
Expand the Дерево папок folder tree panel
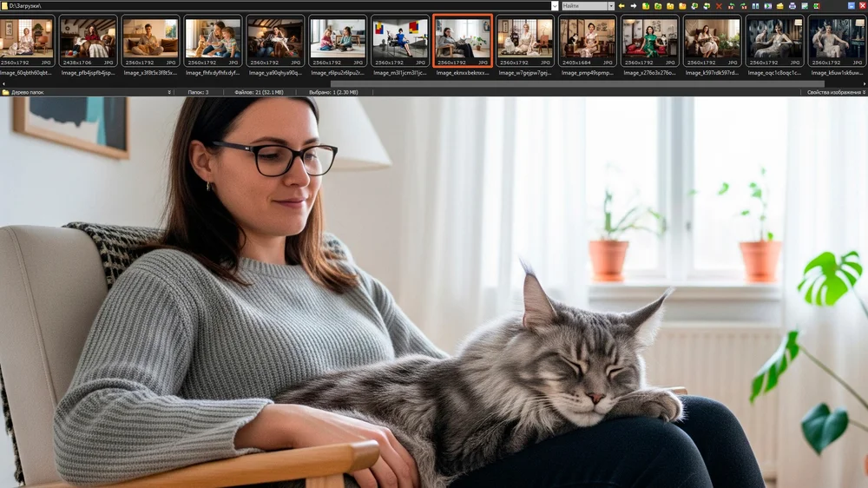pos(169,92)
